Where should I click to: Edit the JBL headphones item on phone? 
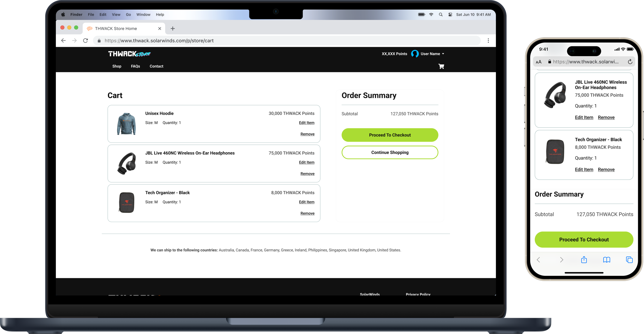pyautogui.click(x=584, y=117)
